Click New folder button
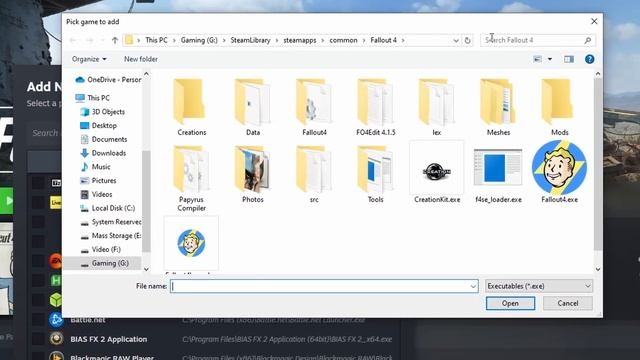The width and height of the screenshot is (640, 360). pos(141,59)
